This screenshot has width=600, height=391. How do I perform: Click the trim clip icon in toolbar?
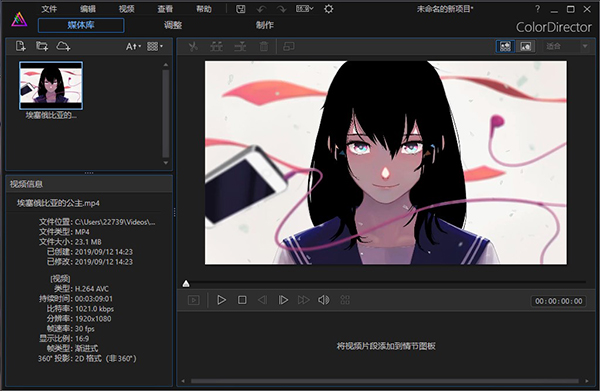point(216,46)
